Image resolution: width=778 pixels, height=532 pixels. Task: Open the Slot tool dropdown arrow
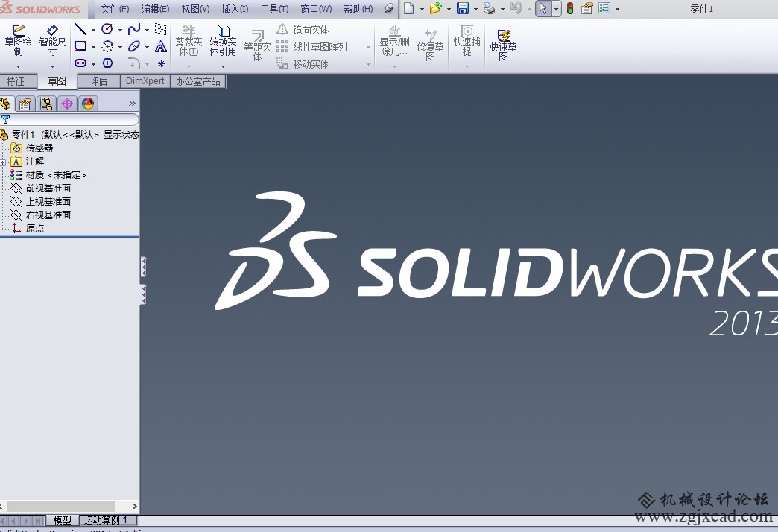(93, 64)
